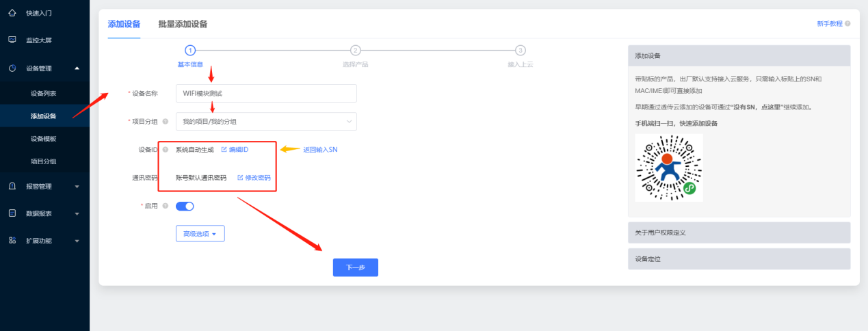The image size is (868, 331).
Task: Click the 快速入门 home icon
Action: 12,13
